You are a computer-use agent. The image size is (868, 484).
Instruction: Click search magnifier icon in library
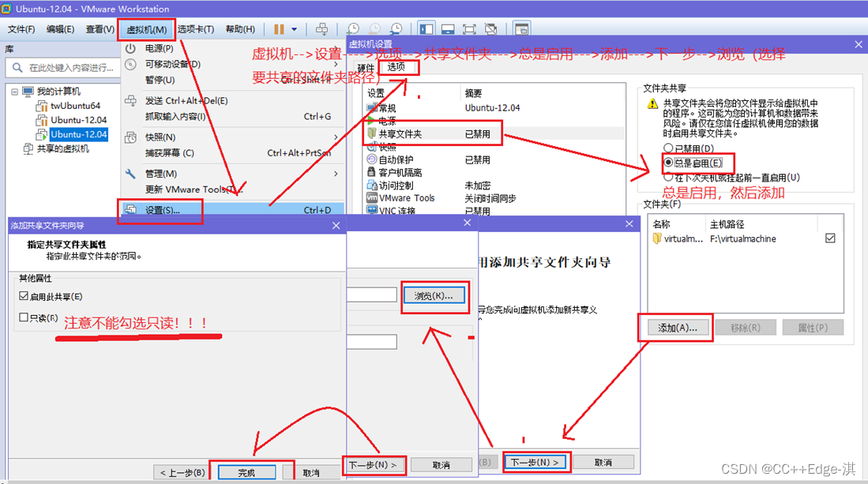(17, 67)
